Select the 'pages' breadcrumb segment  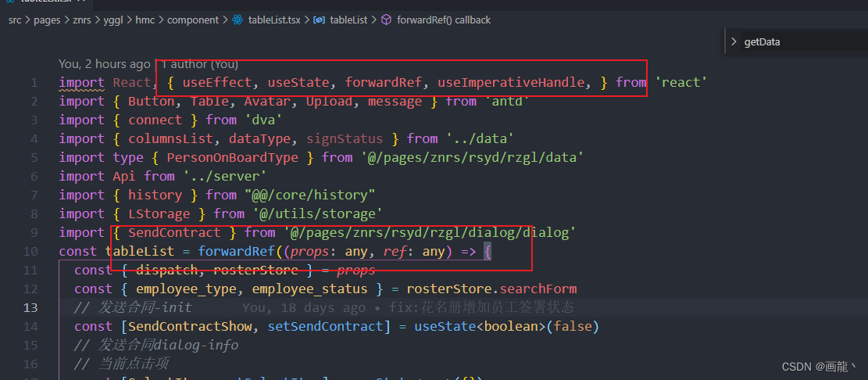pos(47,20)
